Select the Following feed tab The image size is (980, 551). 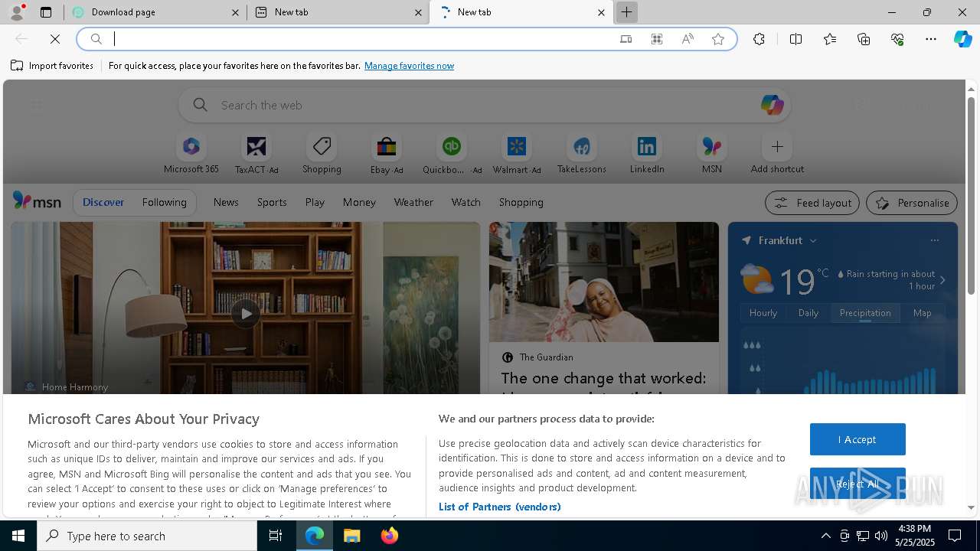point(164,202)
